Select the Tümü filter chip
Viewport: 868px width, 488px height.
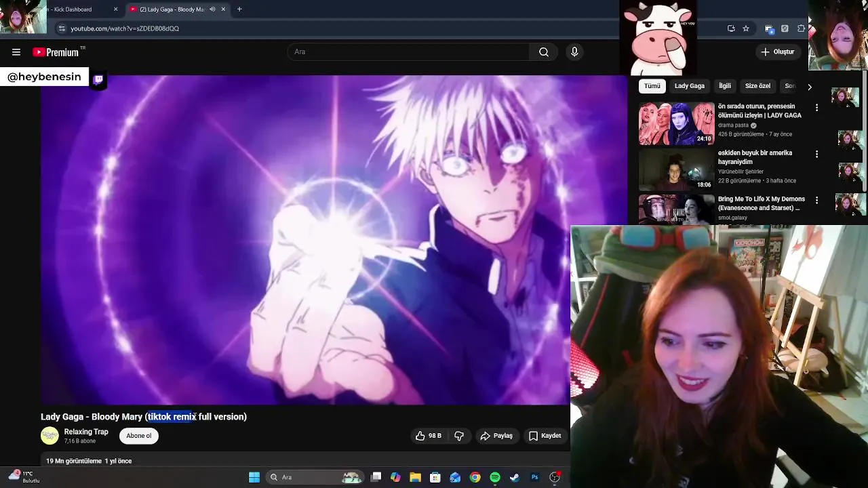tap(652, 86)
